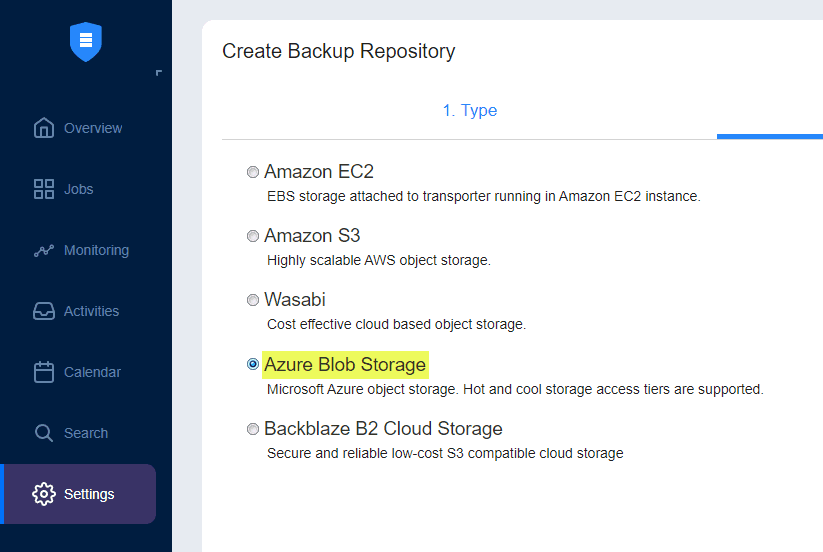Click the Jobs grid icon
The image size is (823, 552).
coord(44,189)
